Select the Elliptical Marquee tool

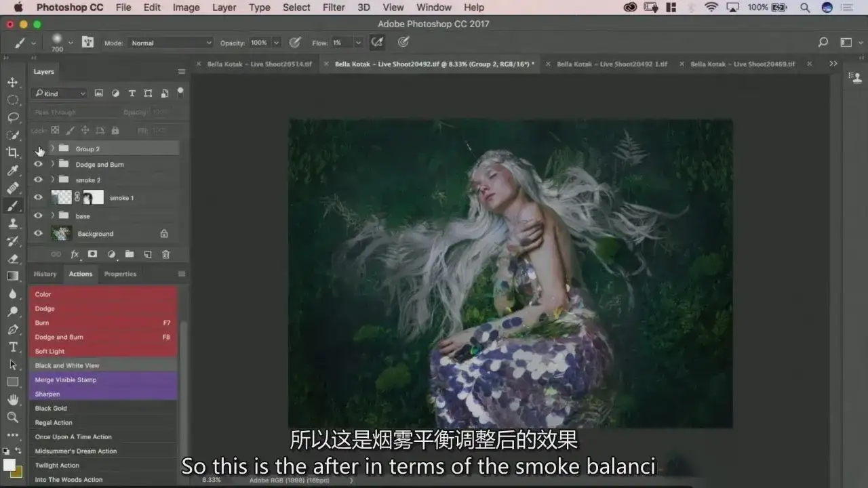coord(12,100)
